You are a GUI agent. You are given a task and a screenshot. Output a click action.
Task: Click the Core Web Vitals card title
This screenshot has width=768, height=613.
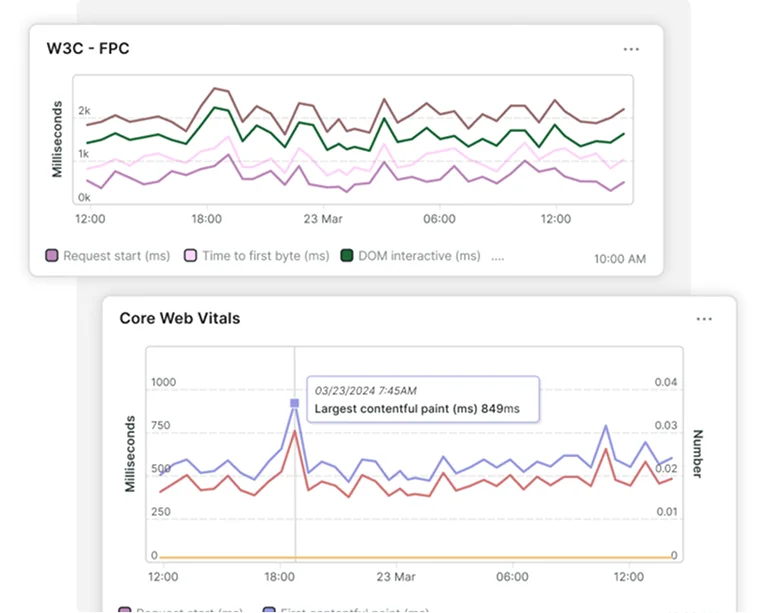pyautogui.click(x=179, y=318)
